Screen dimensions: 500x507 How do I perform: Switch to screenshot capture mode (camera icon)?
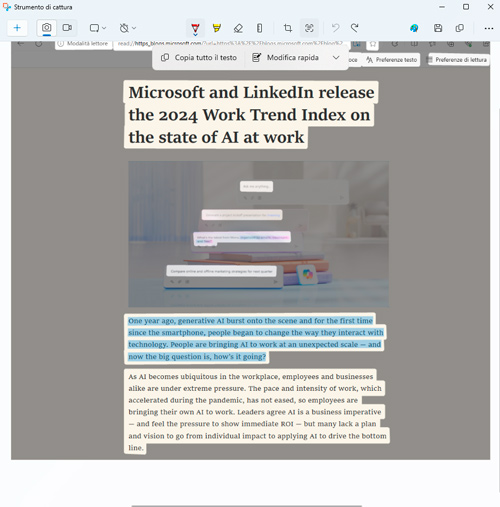47,28
